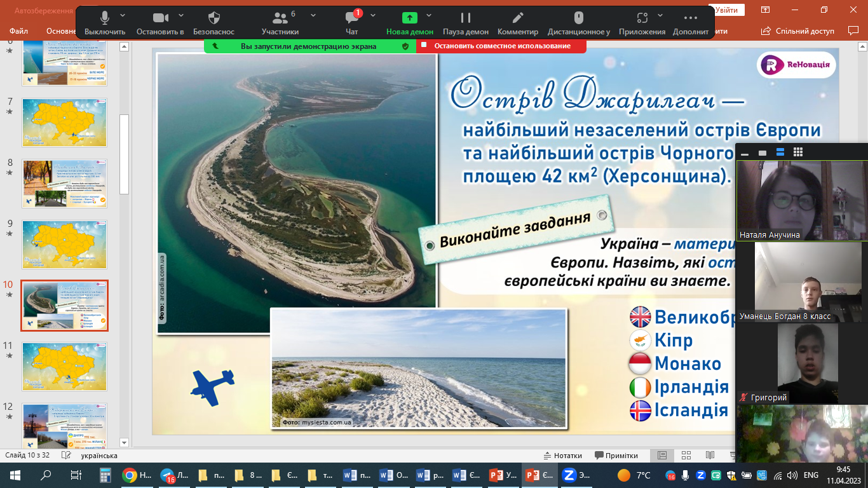Open Task View on the taskbar
868x488 pixels.
tap(76, 475)
